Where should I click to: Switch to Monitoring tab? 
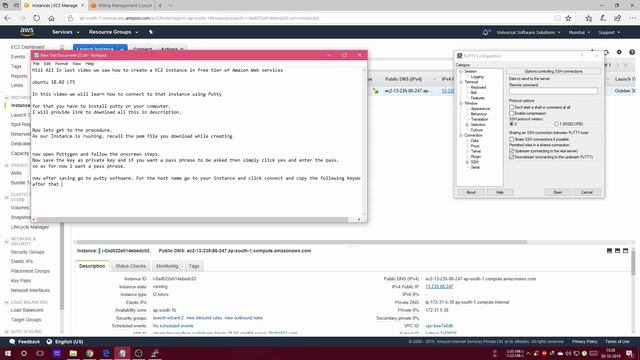click(167, 266)
